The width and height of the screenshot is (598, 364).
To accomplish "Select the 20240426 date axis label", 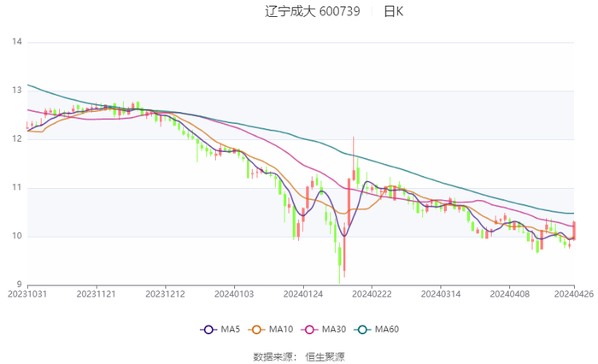I will click(x=574, y=293).
